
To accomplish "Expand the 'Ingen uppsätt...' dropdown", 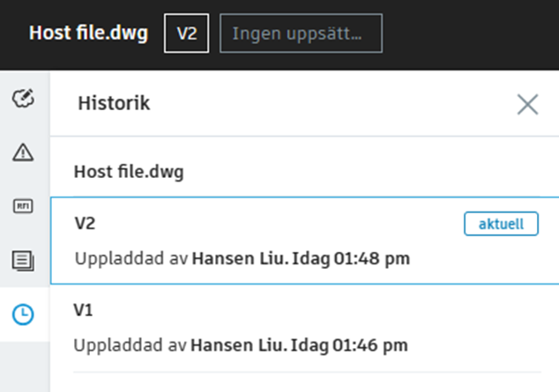I will (301, 33).
